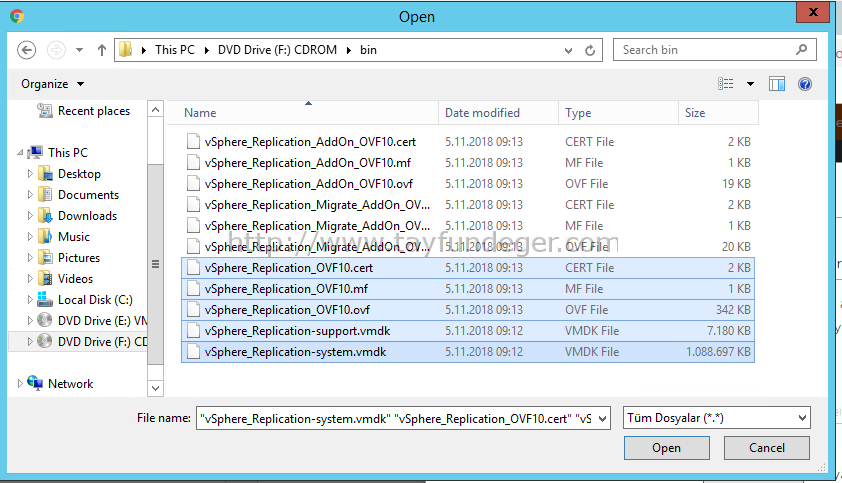Click navigation pane scroll down arrow
Screen dimensions: 842x483
tap(155, 388)
